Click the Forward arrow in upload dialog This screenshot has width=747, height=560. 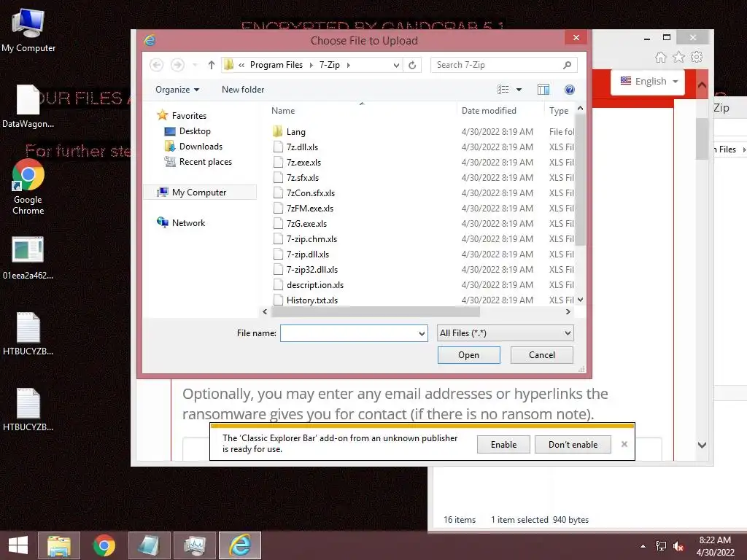tap(177, 65)
